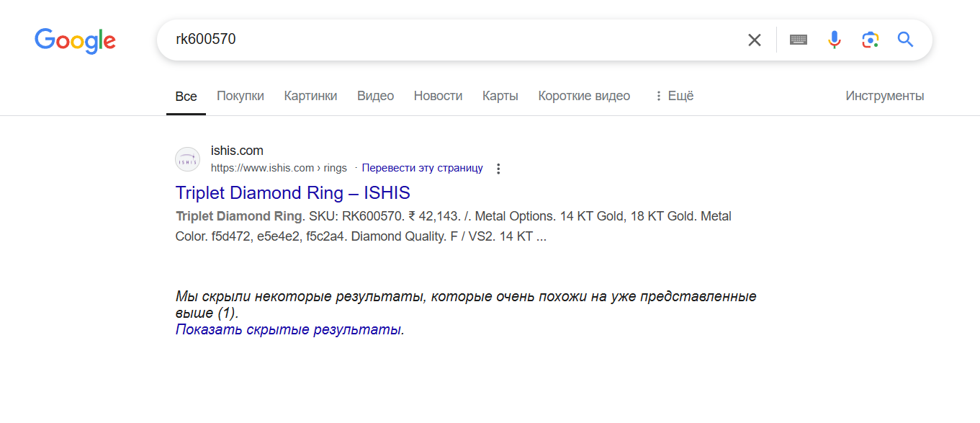The height and width of the screenshot is (423, 980).
Task: Show Короткие видео results
Action: pyautogui.click(x=583, y=96)
